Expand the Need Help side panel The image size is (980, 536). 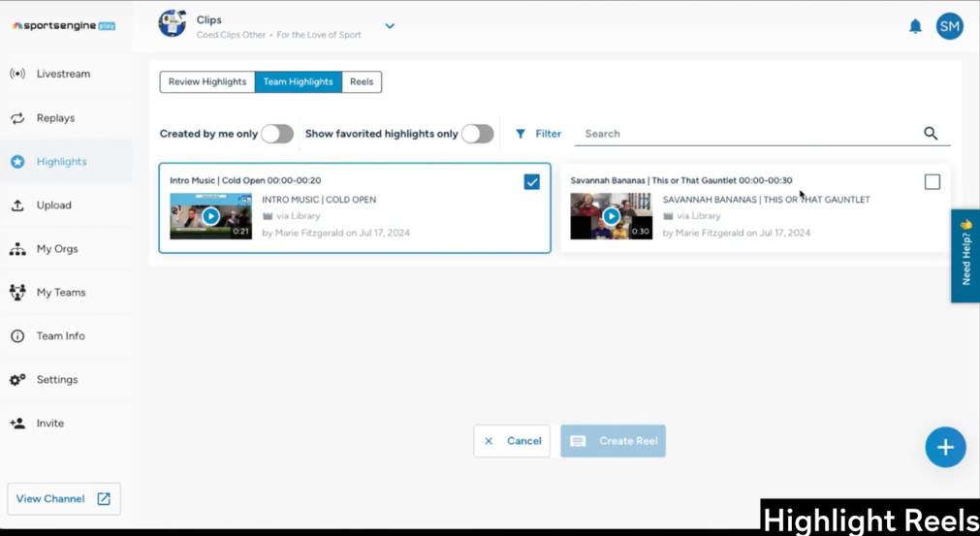click(965, 256)
